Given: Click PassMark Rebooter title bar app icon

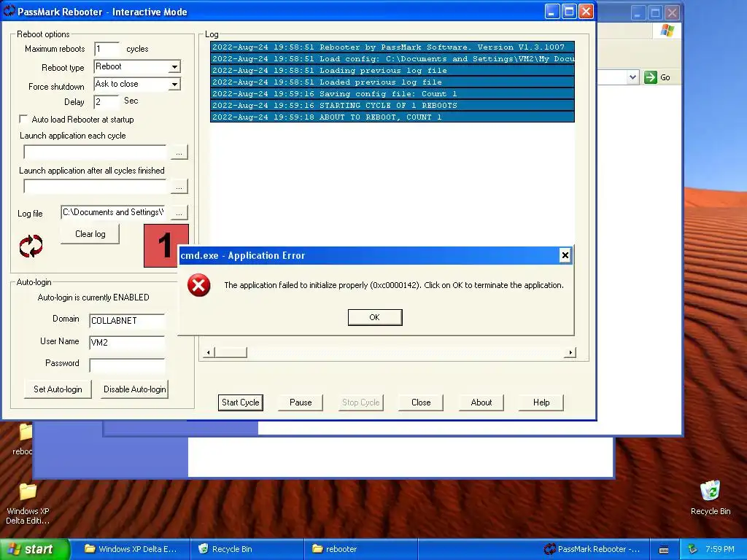Looking at the screenshot, I should tap(9, 11).
